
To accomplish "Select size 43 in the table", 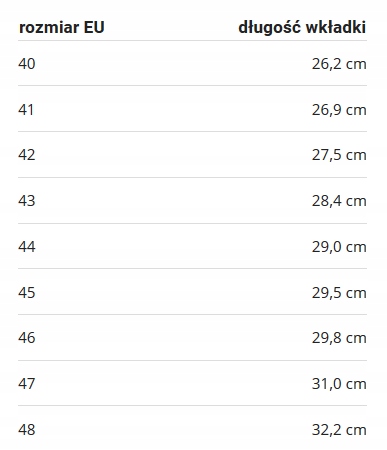I will pyautogui.click(x=27, y=201).
